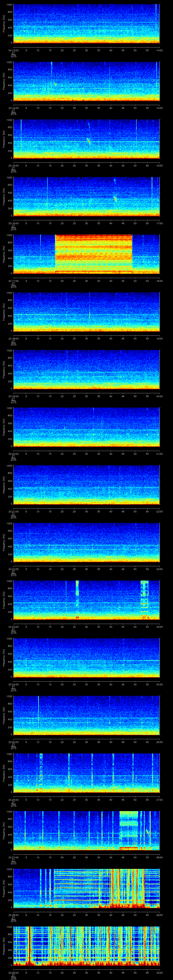Image resolution: width=173 pixels, height=980 pixels.
Task: Select the spectrogram panel starting at 20:19:00
Action: [87, 369]
